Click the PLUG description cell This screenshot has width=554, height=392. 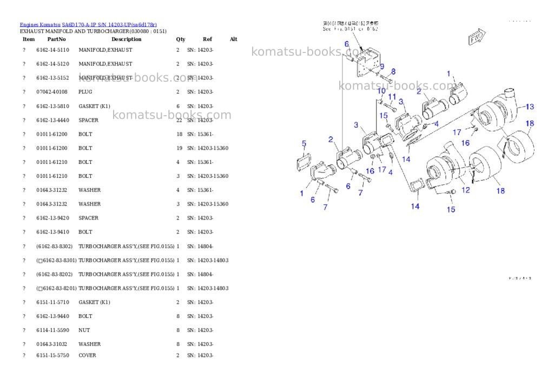click(85, 92)
